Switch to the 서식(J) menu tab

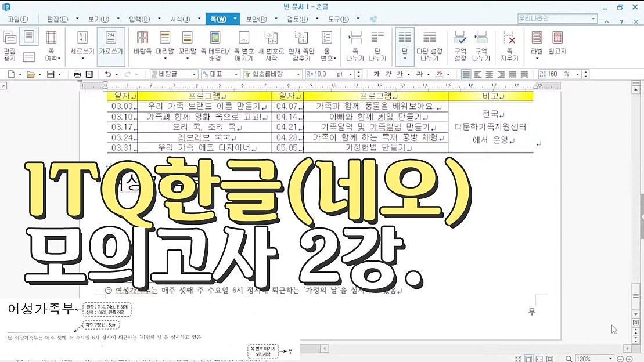pos(181,19)
